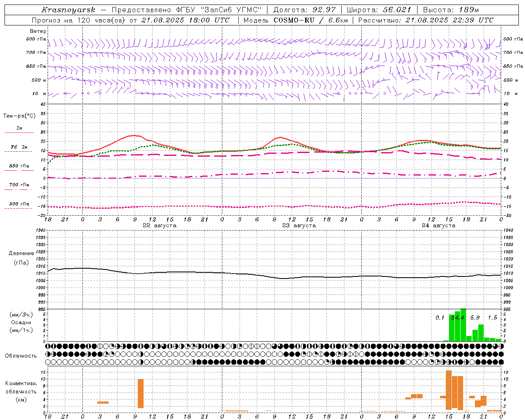Screen dimensions: 525x420
Task: Click forecast start time '21.08.2025 18:00 UTC'
Action: coord(185,20)
